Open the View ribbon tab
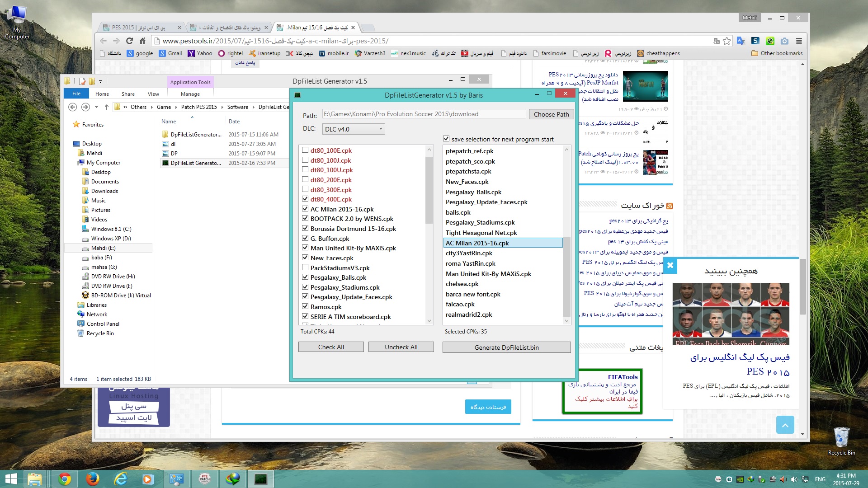 [153, 94]
